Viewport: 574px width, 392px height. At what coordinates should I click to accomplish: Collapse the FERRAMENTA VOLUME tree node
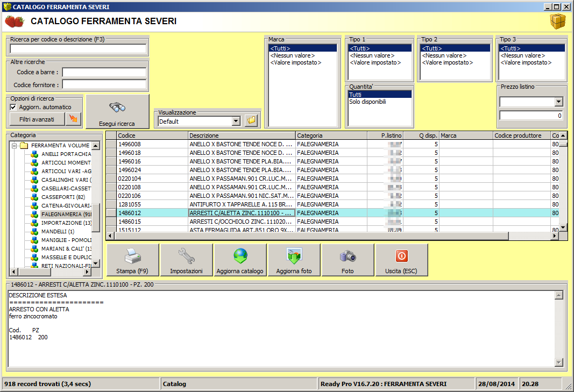15,146
